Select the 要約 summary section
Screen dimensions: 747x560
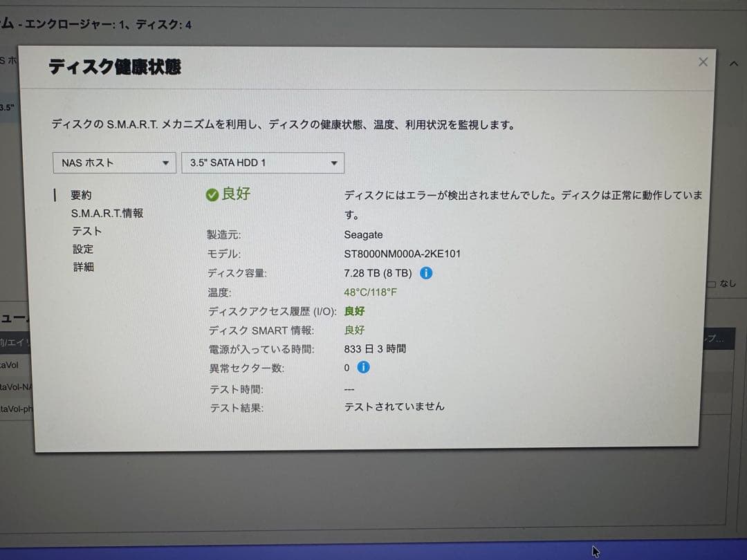81,194
